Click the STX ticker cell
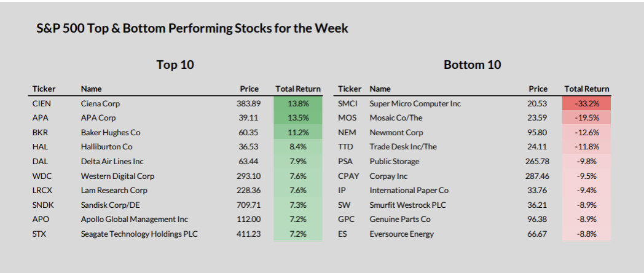644x273 pixels. pyautogui.click(x=39, y=234)
